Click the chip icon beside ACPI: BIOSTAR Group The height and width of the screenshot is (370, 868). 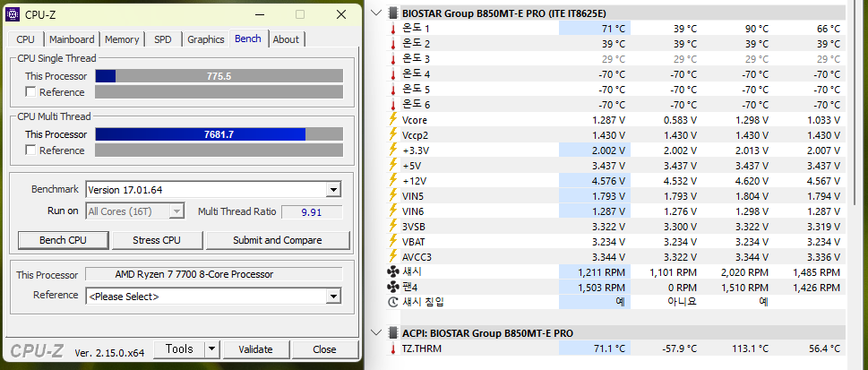point(393,333)
